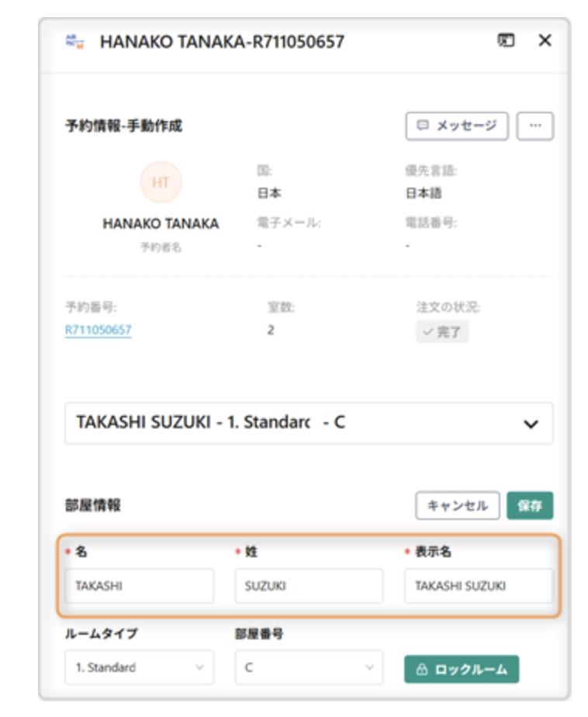Screen dimensions: 588x717
Task: Click the 完了 order status badge
Action: pyautogui.click(x=441, y=332)
